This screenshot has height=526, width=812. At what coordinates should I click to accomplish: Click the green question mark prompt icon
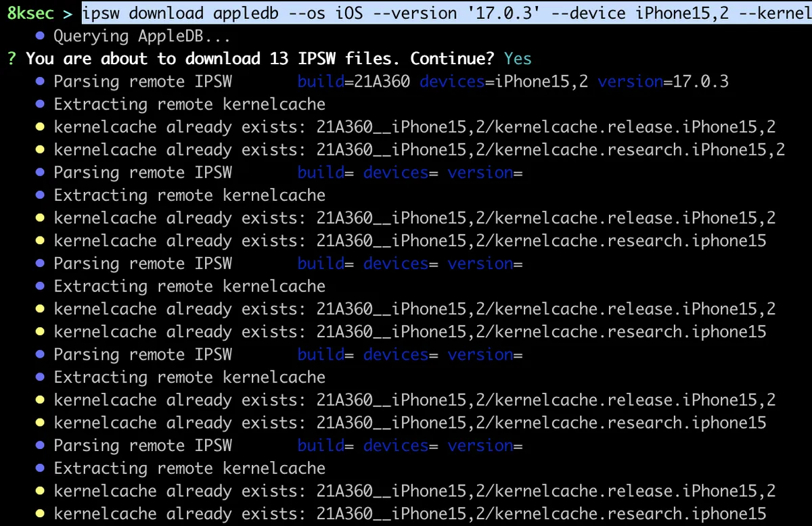coord(12,59)
